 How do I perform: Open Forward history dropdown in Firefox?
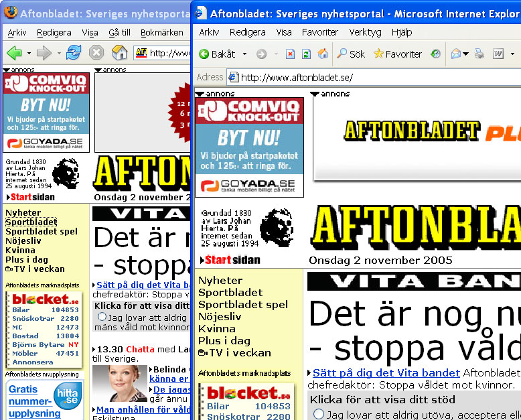59,53
